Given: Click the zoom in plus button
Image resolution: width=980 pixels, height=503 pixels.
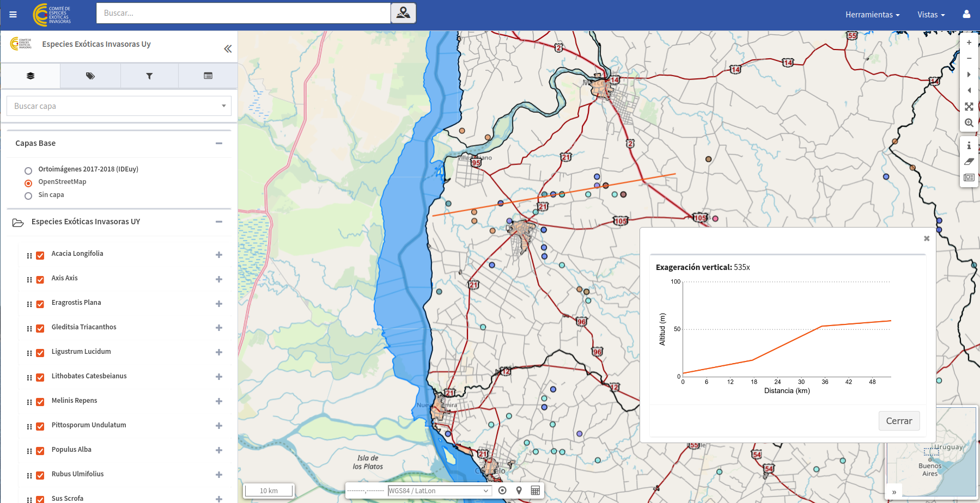Looking at the screenshot, I should pos(969,42).
